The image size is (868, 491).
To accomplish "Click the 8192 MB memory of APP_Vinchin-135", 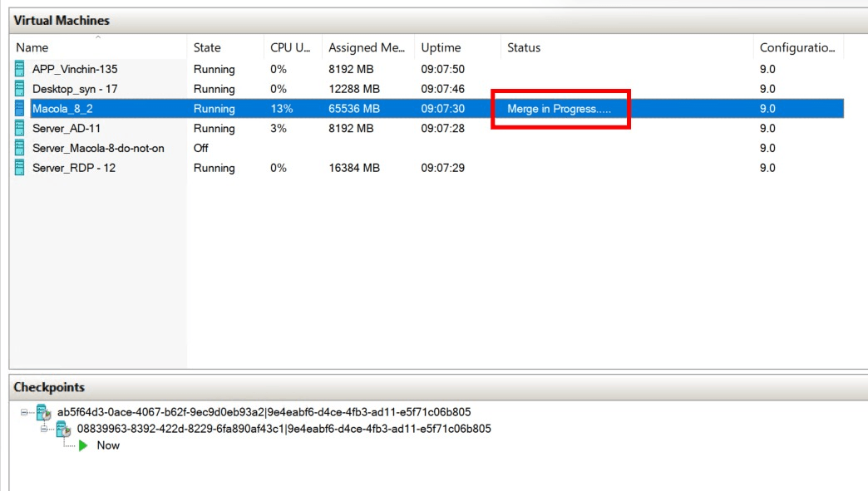I will (x=351, y=69).
